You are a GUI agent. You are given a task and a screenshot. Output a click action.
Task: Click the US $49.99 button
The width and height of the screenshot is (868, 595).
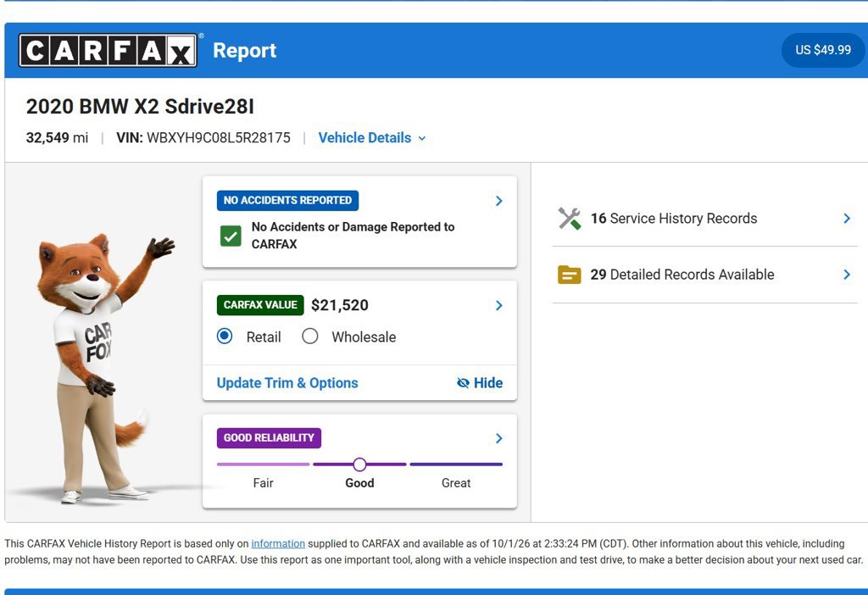[822, 50]
